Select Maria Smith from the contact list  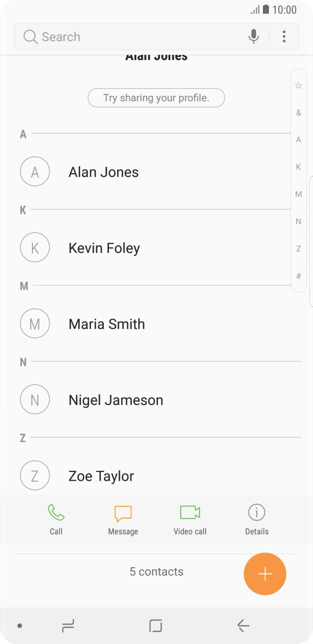click(106, 324)
